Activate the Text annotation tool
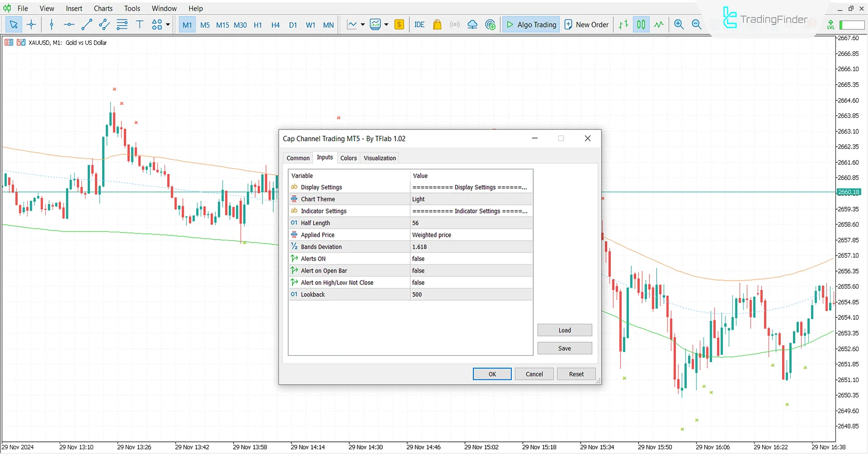This screenshot has height=454, width=868. (140, 24)
